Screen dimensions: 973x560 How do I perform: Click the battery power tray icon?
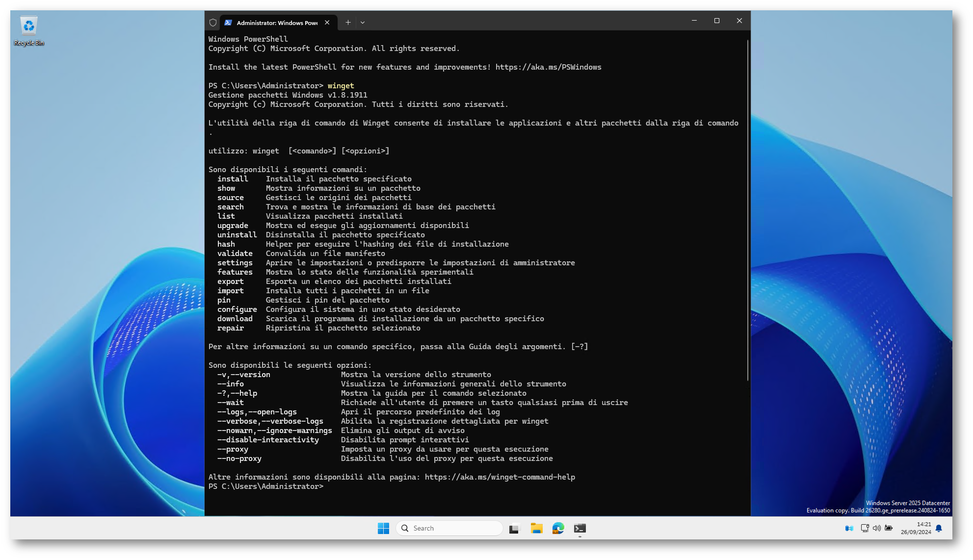pyautogui.click(x=889, y=528)
